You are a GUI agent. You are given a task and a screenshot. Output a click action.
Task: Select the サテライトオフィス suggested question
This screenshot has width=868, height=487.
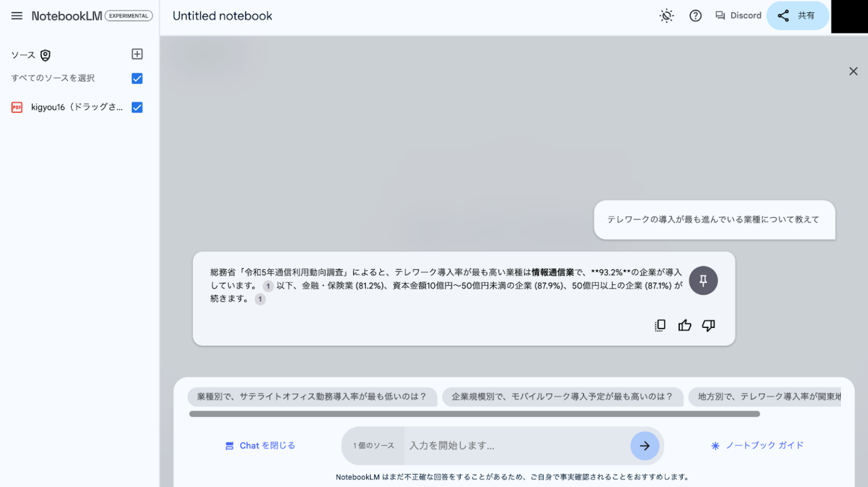(x=311, y=397)
